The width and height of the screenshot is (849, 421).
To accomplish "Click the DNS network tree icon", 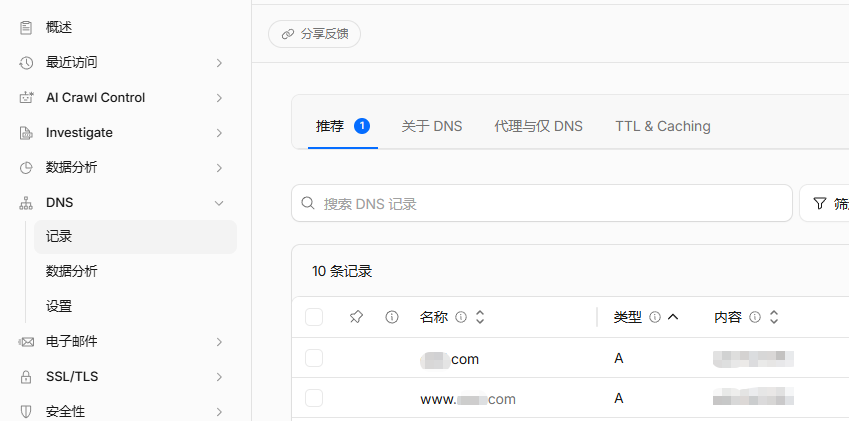I will 26,203.
